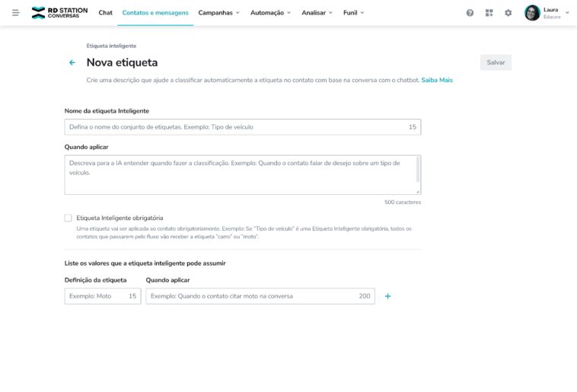Expand the Funil dropdown menu
The width and height of the screenshot is (577, 392).
353,13
